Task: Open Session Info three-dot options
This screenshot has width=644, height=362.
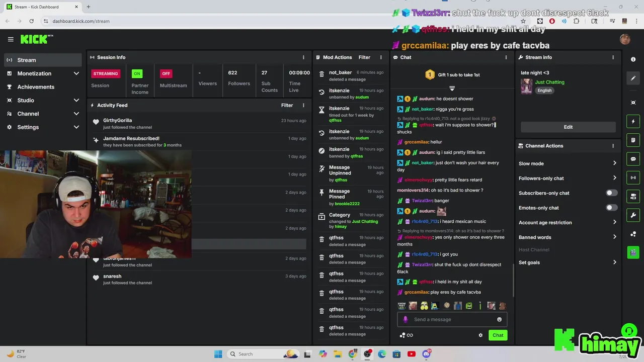Action: pos(303,57)
